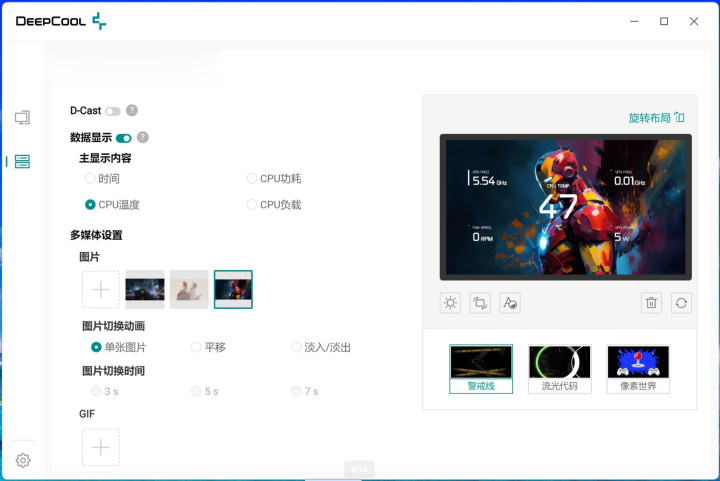Select 平移 animation option
Image resolution: width=720 pixels, height=481 pixels.
coord(208,347)
